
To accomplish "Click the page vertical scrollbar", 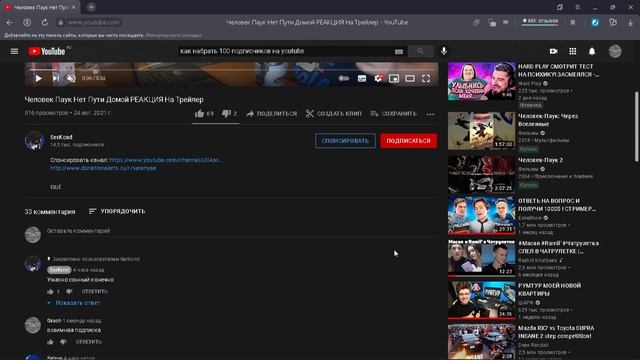I will point(636,127).
